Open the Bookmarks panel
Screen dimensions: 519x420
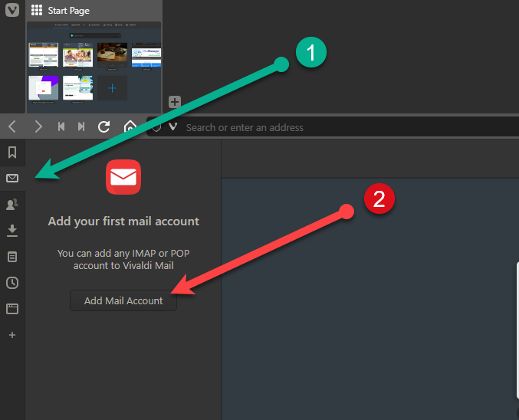tap(12, 153)
